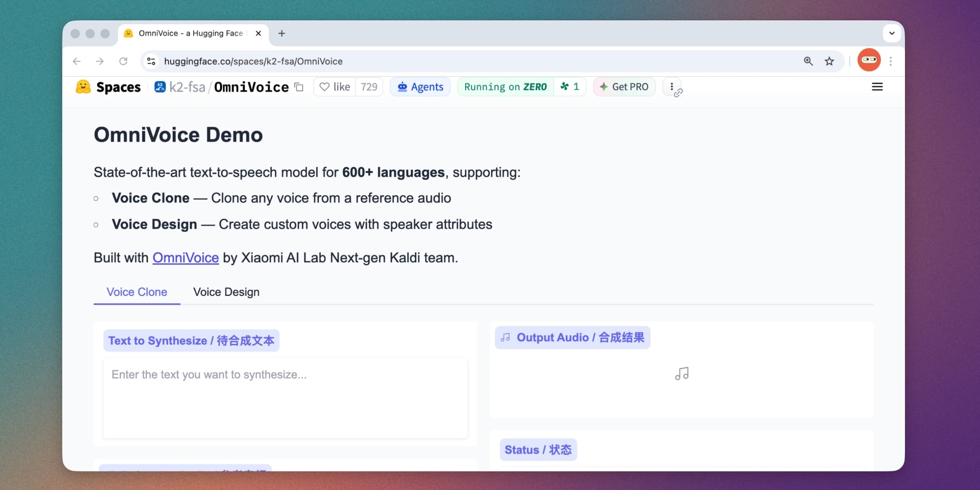
Task: Expand the tab search chevron
Action: pyautogui.click(x=892, y=33)
